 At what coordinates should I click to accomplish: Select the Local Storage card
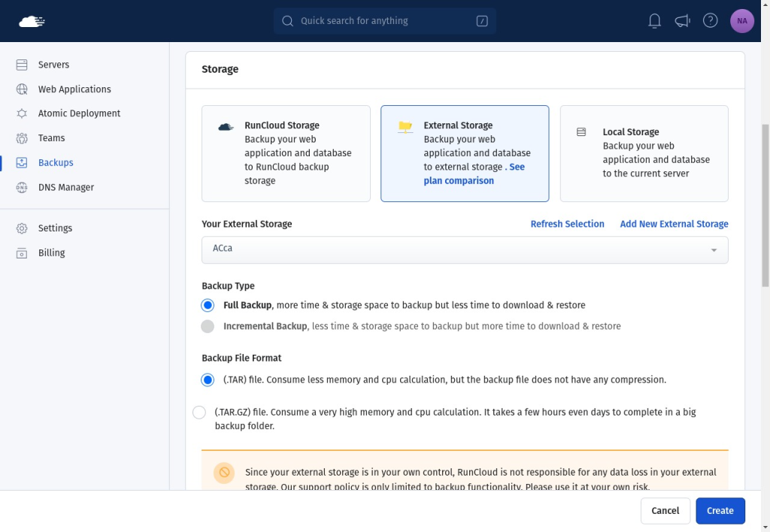[644, 153]
